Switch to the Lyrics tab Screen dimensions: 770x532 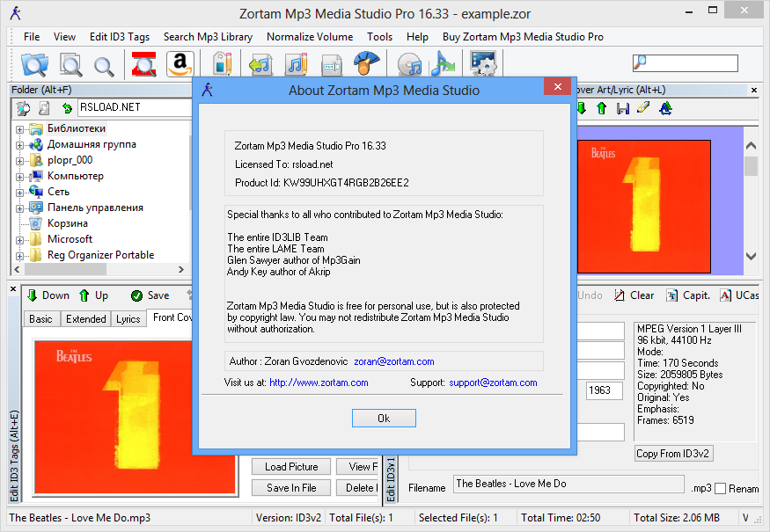(128, 319)
